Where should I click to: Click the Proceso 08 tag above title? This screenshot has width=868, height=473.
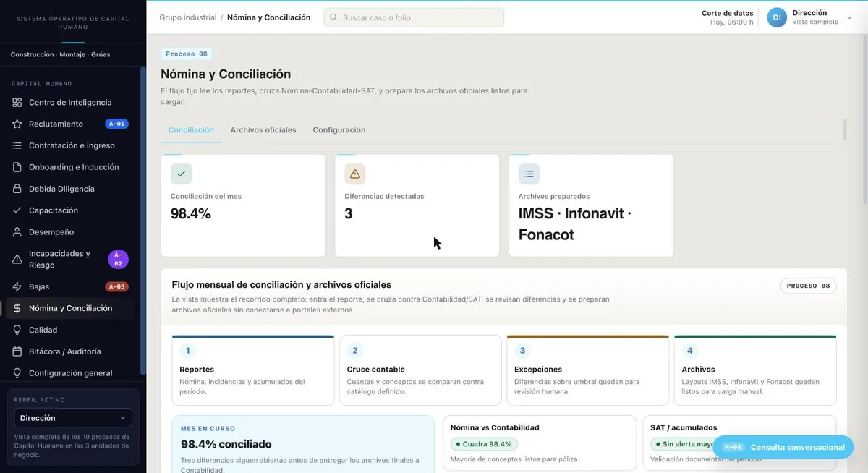point(187,54)
